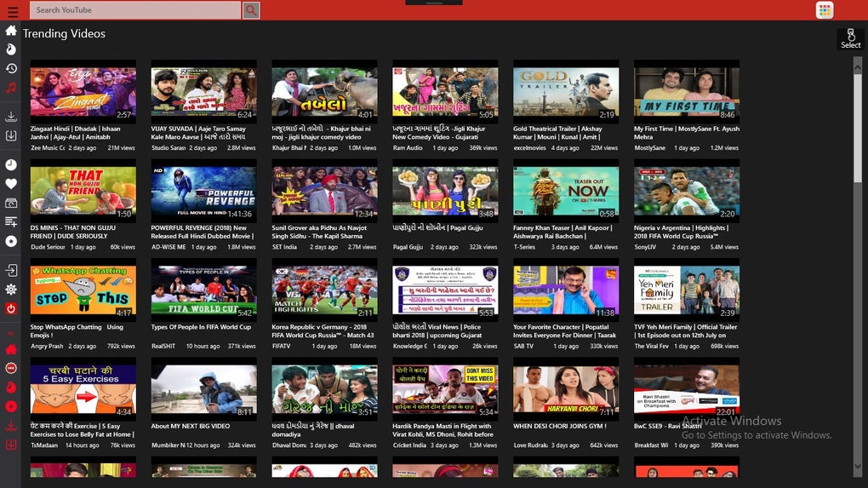Open Nigeria v Argentina highlights thumbnail
Viewport: 868px width, 488px height.
pyautogui.click(x=687, y=191)
